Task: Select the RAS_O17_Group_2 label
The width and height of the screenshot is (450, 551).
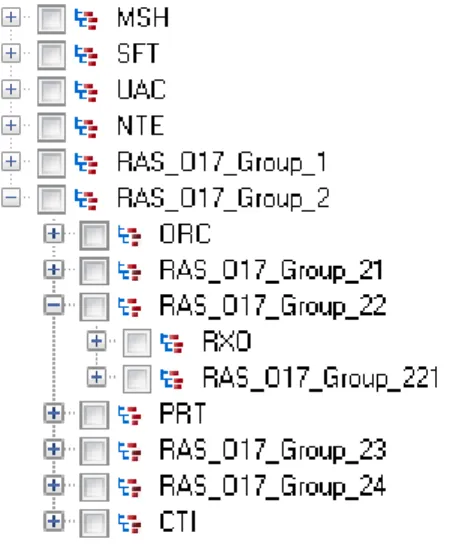Action: tap(223, 199)
